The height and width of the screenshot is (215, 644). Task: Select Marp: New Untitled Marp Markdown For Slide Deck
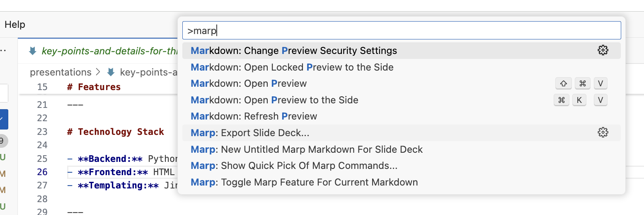[x=307, y=149]
